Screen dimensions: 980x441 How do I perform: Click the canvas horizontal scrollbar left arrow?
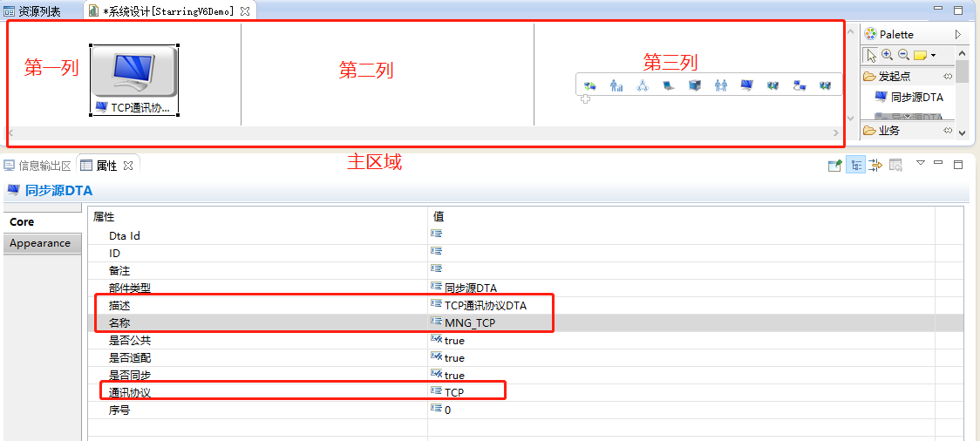10,132
